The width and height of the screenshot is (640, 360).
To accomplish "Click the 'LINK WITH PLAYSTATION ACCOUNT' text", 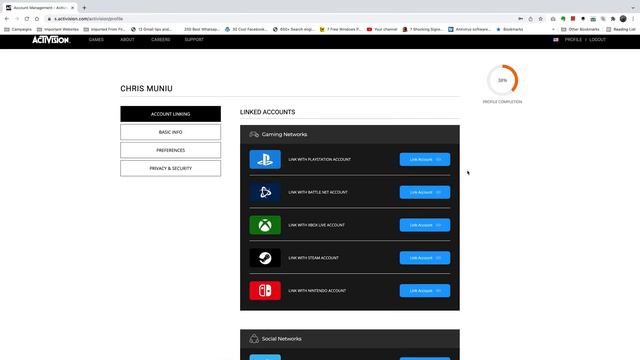I will click(x=320, y=160).
